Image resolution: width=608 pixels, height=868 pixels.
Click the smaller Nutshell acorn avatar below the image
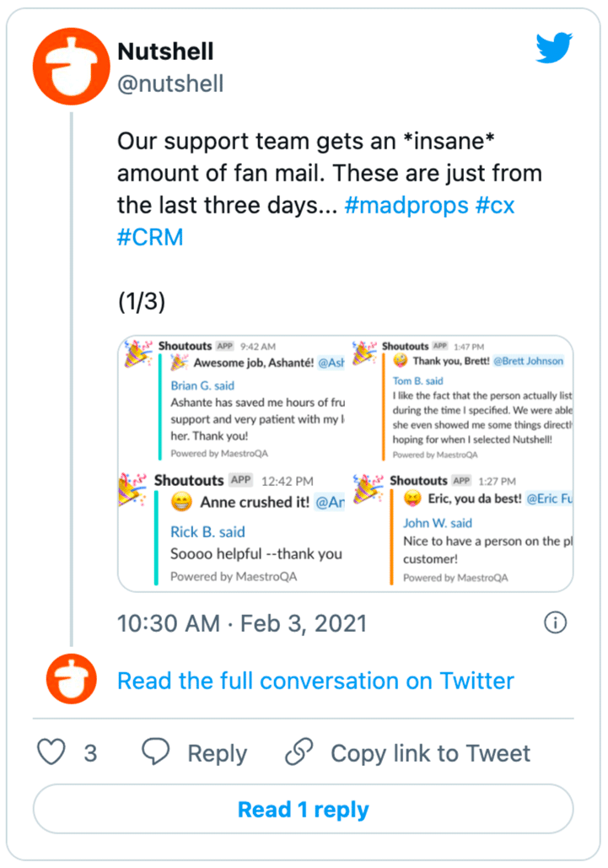(x=71, y=679)
